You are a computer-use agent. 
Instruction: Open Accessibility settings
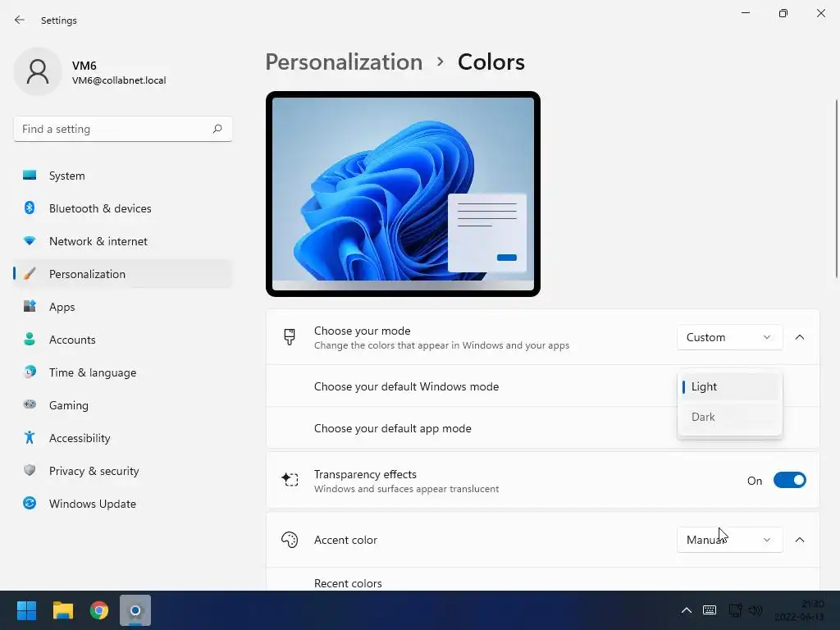pyautogui.click(x=123, y=438)
